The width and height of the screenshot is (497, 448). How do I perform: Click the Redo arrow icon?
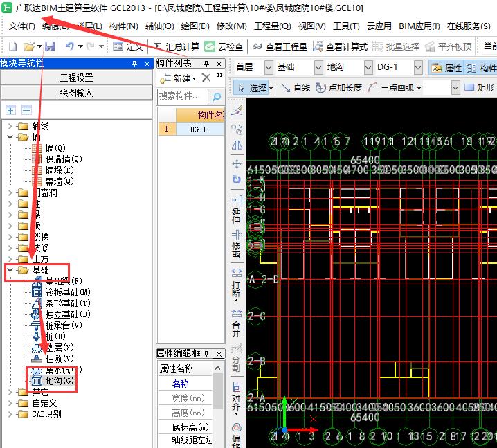91,46
